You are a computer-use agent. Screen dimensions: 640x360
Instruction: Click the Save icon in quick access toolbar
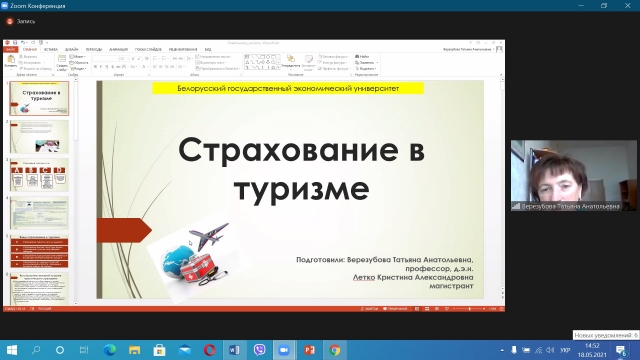(15, 42)
